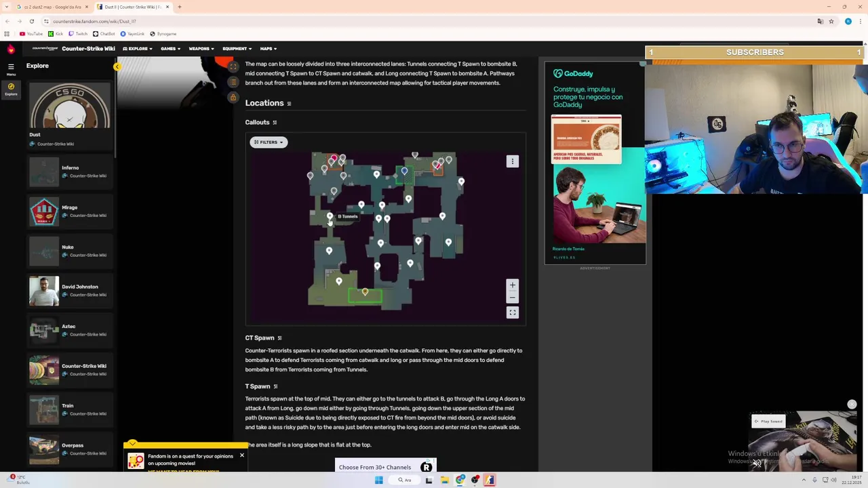Bookmark this page with the star icon
The height and width of the screenshot is (488, 868).
pyautogui.click(x=831, y=21)
